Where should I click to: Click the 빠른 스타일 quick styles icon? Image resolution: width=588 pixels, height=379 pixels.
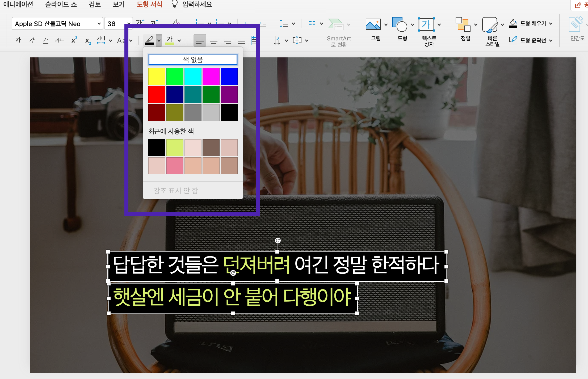pos(490,25)
